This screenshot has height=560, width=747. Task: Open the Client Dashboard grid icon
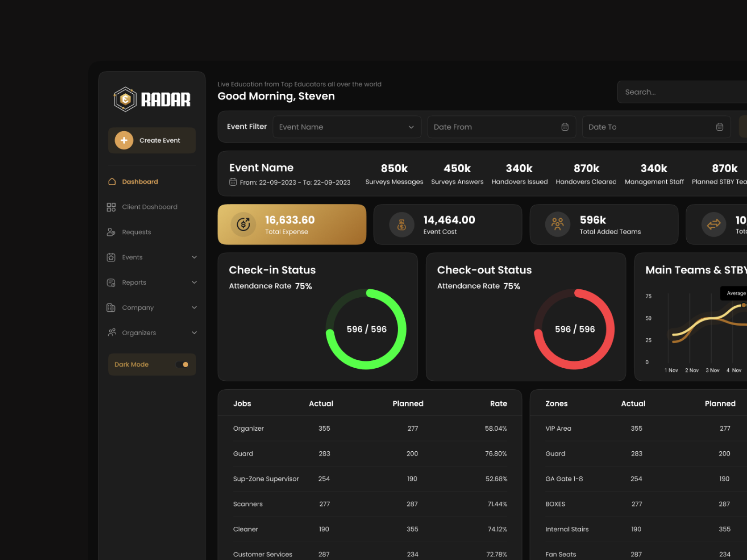(x=112, y=207)
